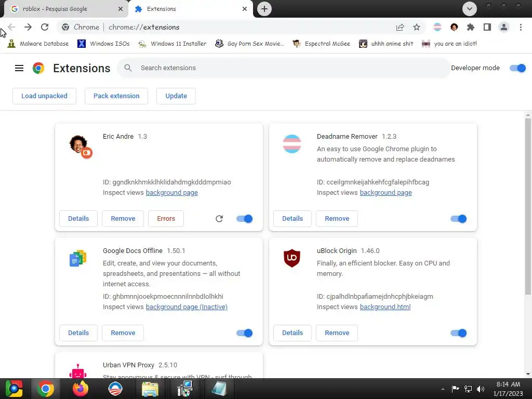Viewport: 532px width, 399px height.
Task: Reload the page with the toolbar refresh icon
Action: [x=45, y=27]
